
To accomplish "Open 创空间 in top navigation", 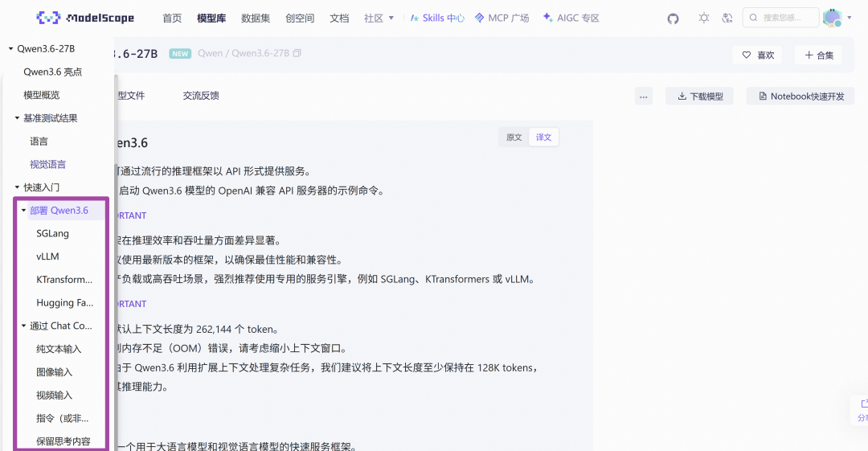I will [300, 18].
